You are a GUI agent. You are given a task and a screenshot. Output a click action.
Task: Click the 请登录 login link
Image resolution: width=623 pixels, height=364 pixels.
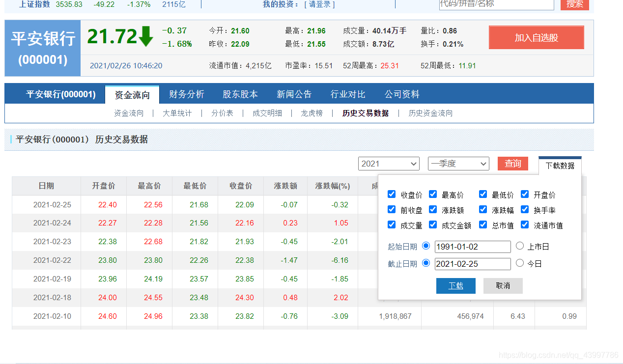(x=320, y=4)
